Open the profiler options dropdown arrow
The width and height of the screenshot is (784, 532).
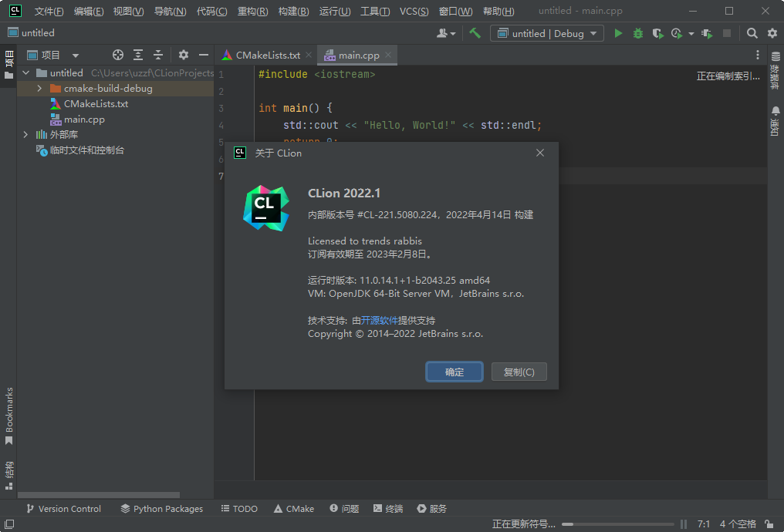point(691,34)
